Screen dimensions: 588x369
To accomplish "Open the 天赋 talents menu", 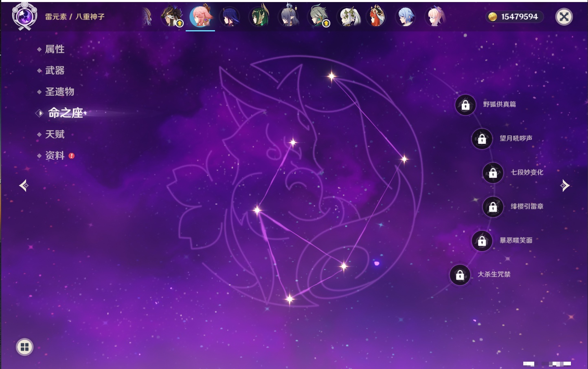I will pos(55,134).
